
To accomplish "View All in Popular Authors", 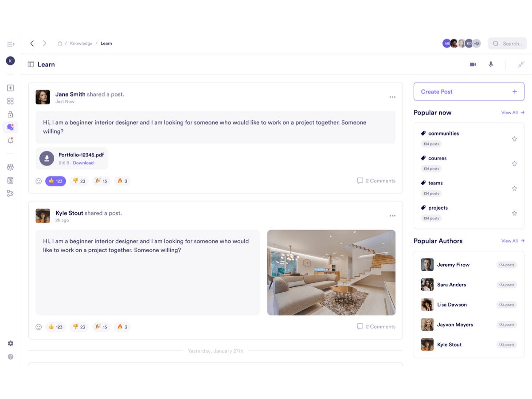I will [513, 241].
